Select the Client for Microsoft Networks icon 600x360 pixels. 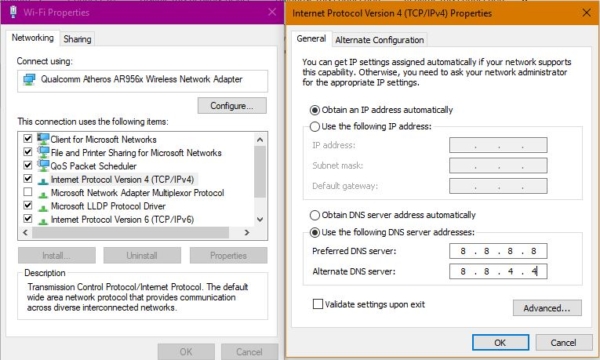click(43, 139)
